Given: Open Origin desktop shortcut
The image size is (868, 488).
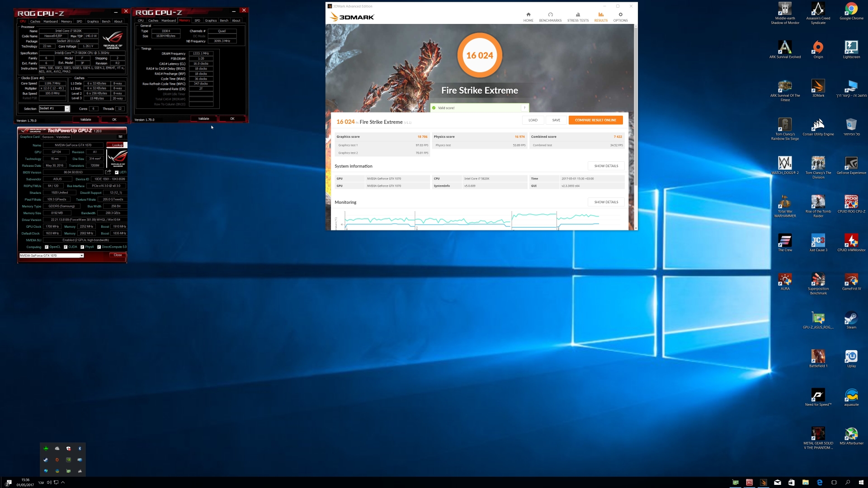Looking at the screenshot, I should (818, 50).
